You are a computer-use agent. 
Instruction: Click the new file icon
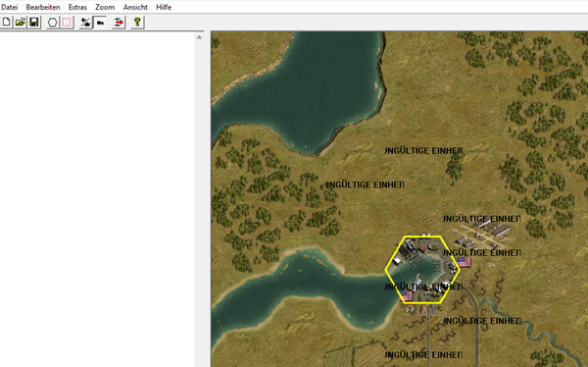point(7,23)
